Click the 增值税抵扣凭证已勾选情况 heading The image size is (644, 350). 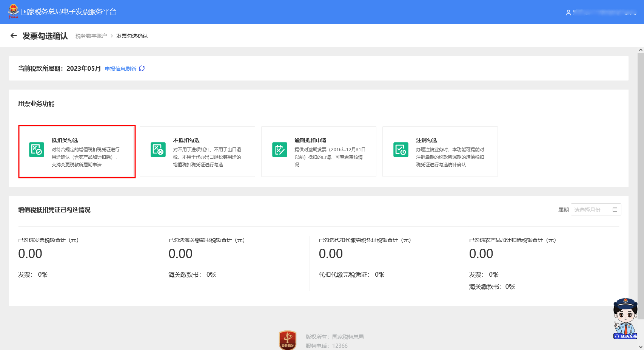click(x=54, y=210)
